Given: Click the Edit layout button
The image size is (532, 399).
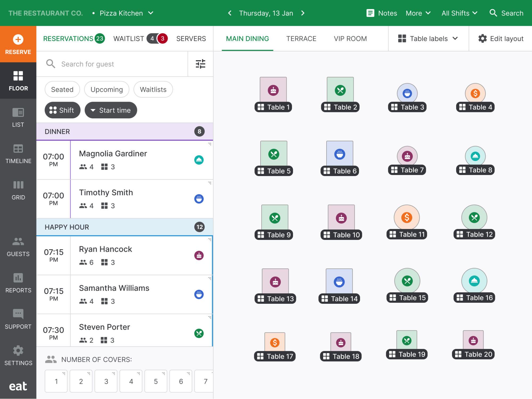Looking at the screenshot, I should click(x=500, y=38).
